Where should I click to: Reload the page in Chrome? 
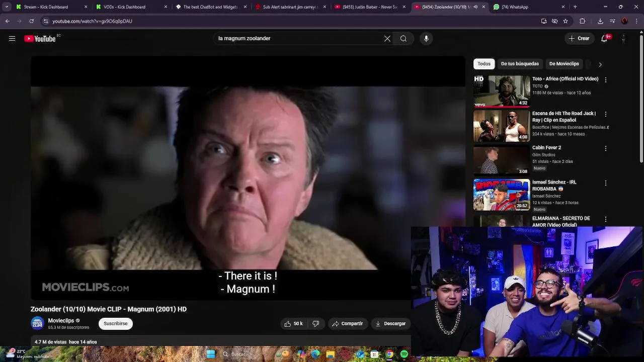click(31, 21)
